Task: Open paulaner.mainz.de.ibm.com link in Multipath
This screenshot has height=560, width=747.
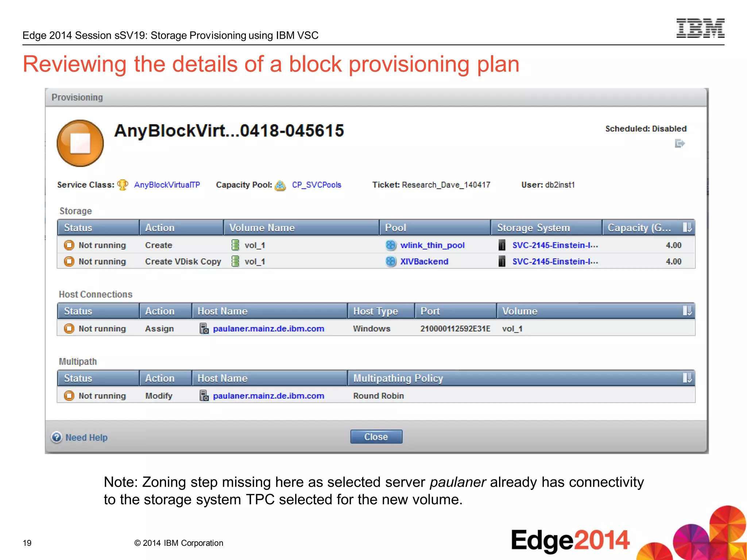Action: 268,396
